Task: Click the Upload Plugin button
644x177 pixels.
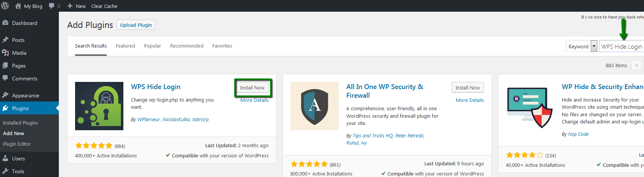Action: pos(136,25)
